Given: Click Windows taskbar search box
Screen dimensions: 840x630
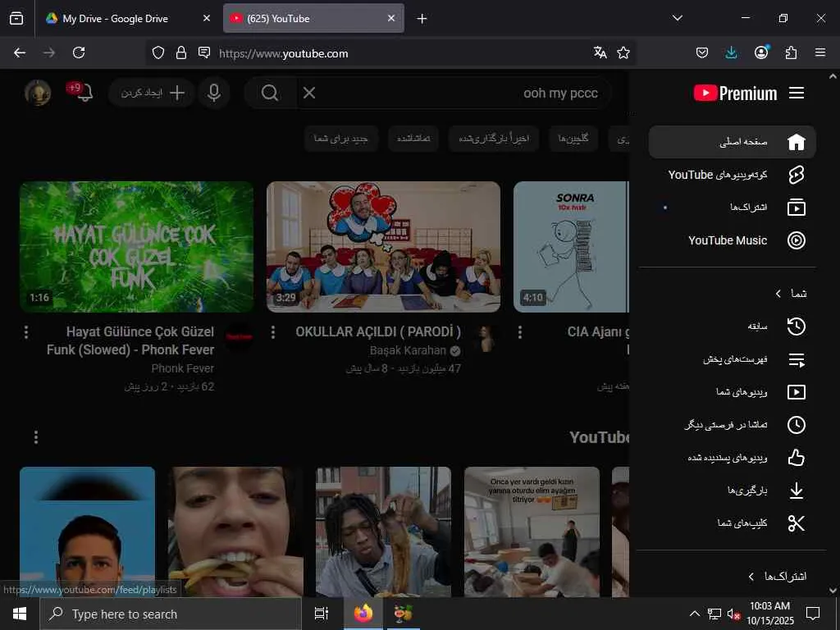Looking at the screenshot, I should 171,614.
